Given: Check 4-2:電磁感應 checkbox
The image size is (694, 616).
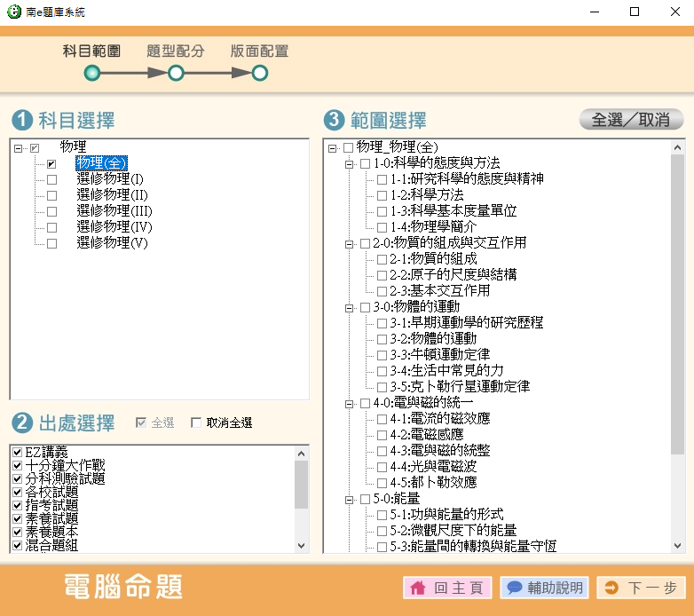Looking at the screenshot, I should tap(382, 435).
